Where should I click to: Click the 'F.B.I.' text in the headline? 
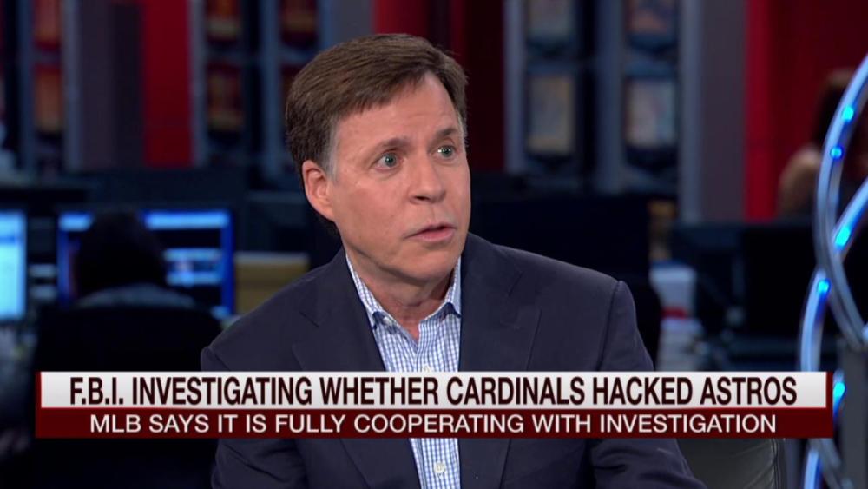pos(96,391)
